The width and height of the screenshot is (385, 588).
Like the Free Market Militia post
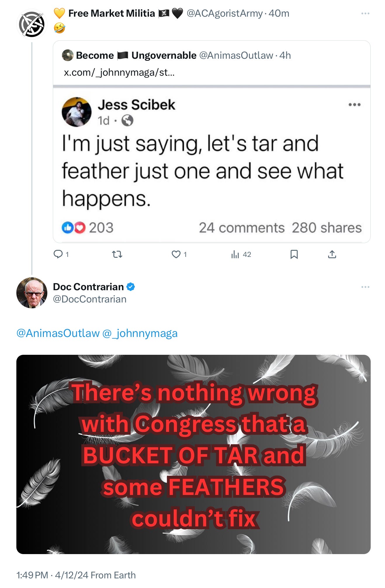(176, 255)
